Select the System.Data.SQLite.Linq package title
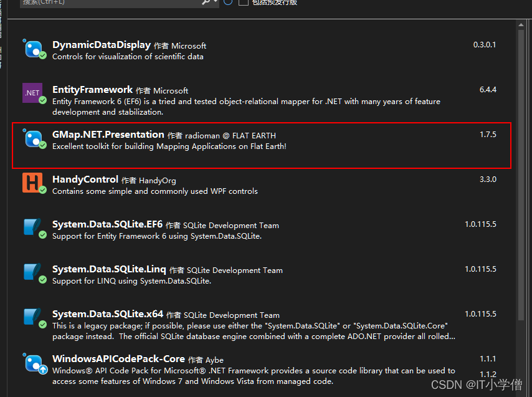Viewport: 532px width, 397px height. click(x=109, y=269)
